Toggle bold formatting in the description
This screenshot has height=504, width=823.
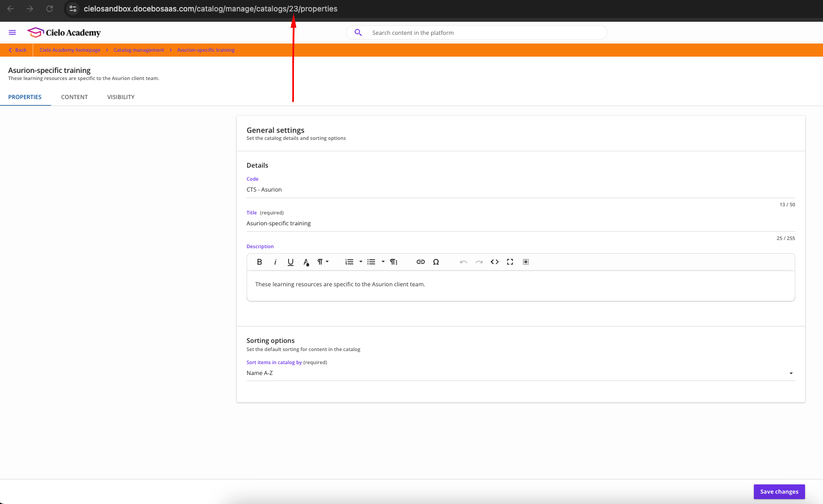260,262
